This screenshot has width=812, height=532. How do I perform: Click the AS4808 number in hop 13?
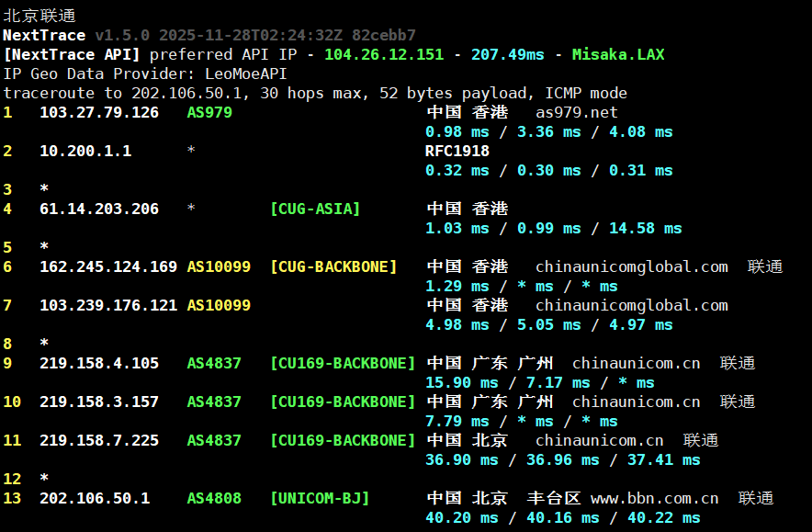click(x=214, y=498)
